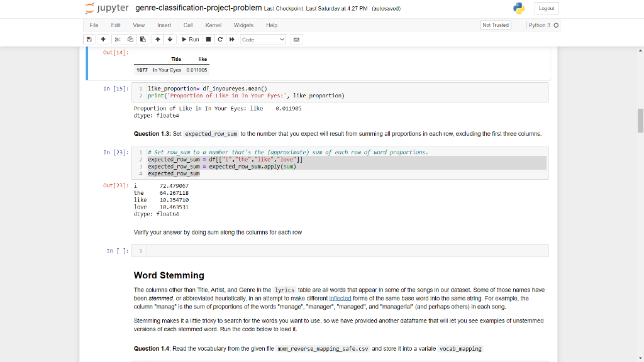Click inside the empty In [ ] code cell

[314, 250]
